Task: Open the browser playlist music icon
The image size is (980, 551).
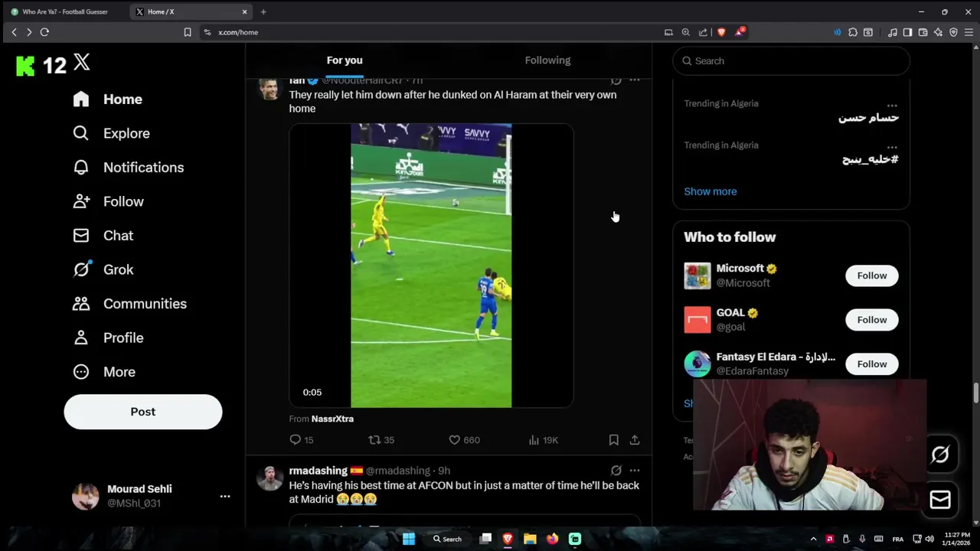Action: point(892,32)
